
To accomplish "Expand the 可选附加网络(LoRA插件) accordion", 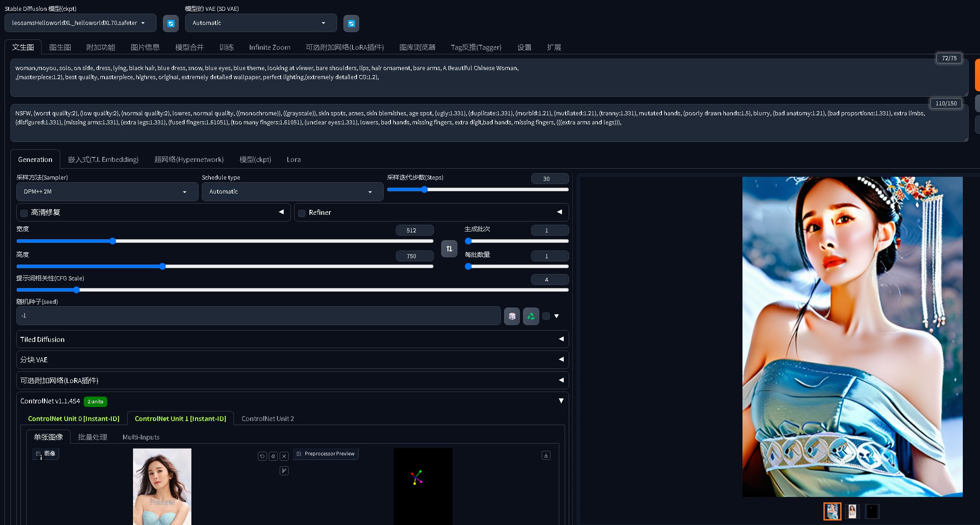I will (x=292, y=380).
